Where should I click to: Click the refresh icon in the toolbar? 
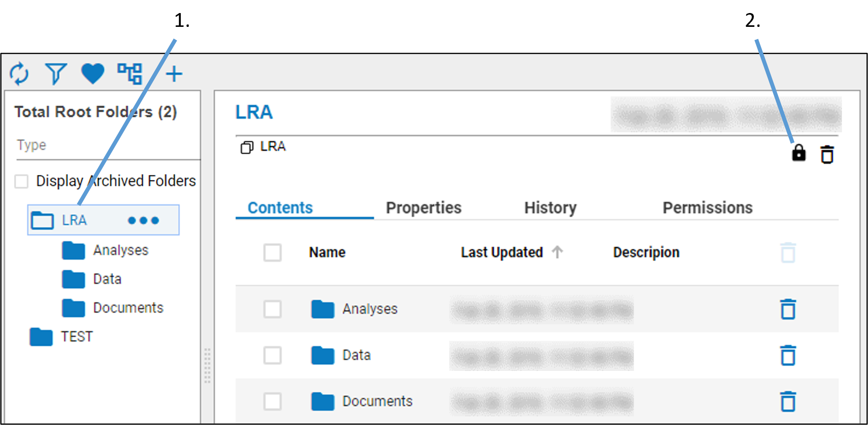(19, 74)
